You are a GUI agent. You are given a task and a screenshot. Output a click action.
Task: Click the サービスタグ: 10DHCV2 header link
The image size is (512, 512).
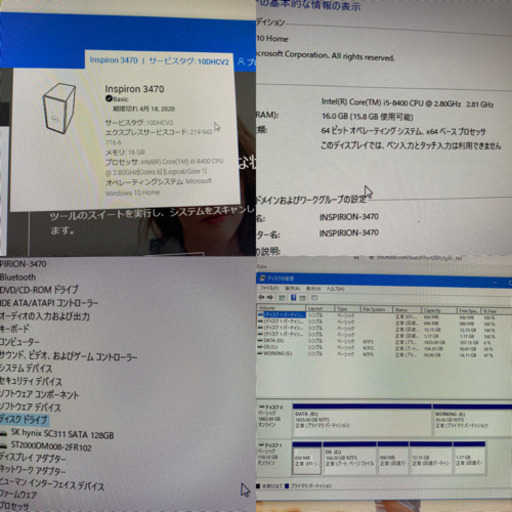coord(189,61)
